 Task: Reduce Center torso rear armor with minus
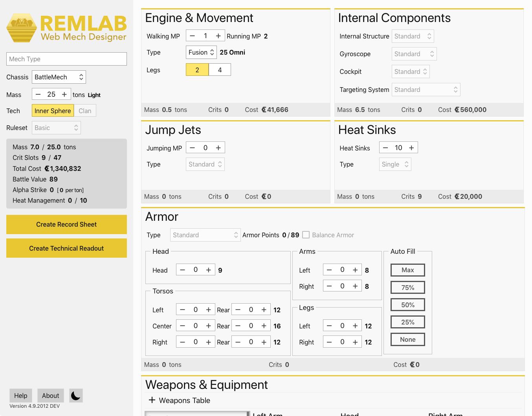pyautogui.click(x=238, y=326)
